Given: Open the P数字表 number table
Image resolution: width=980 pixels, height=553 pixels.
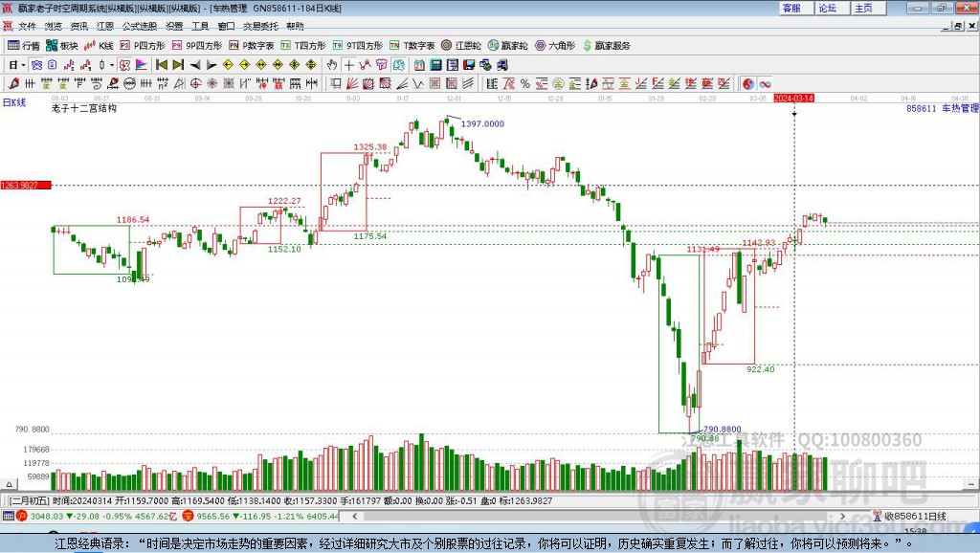Looking at the screenshot, I should coord(252,46).
